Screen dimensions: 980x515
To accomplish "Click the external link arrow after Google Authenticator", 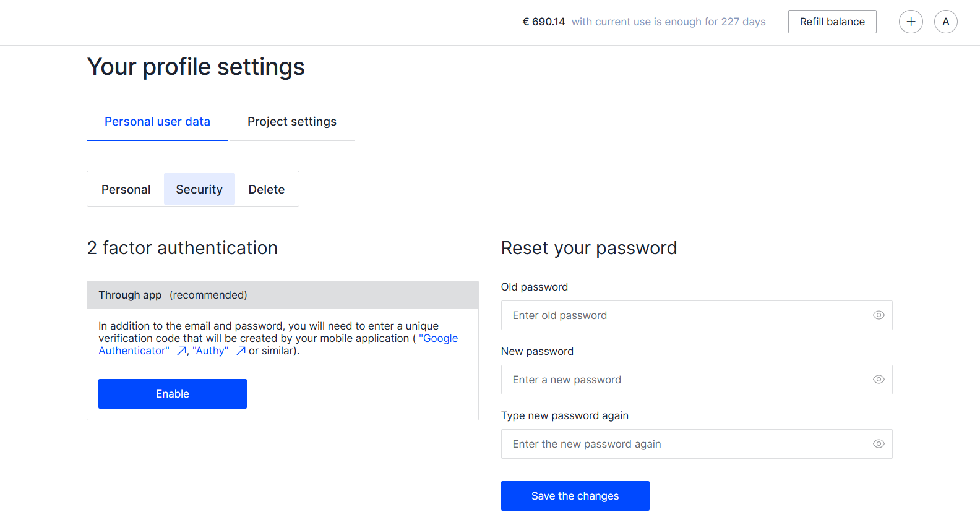I will pyautogui.click(x=181, y=351).
